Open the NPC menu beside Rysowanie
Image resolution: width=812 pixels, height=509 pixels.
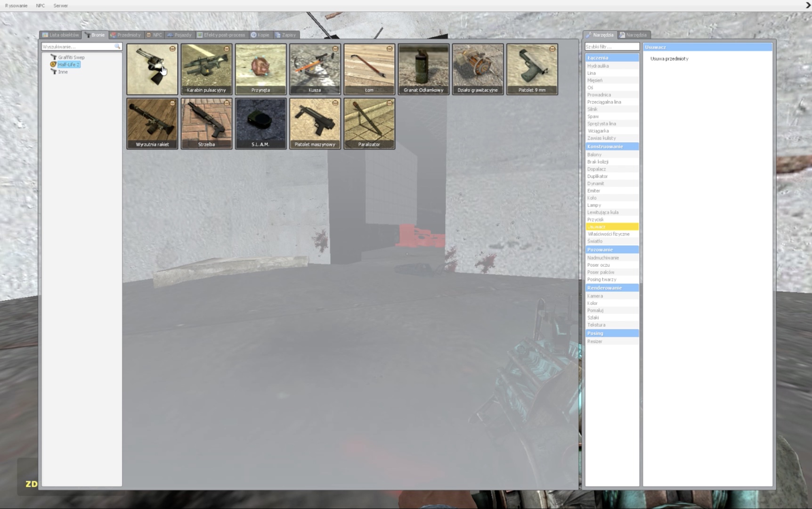pos(41,6)
